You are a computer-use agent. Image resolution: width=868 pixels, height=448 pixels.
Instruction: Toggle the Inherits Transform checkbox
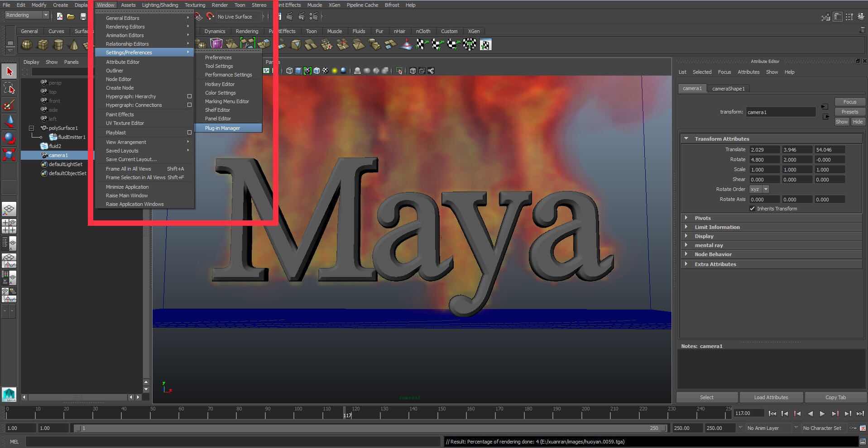click(752, 209)
